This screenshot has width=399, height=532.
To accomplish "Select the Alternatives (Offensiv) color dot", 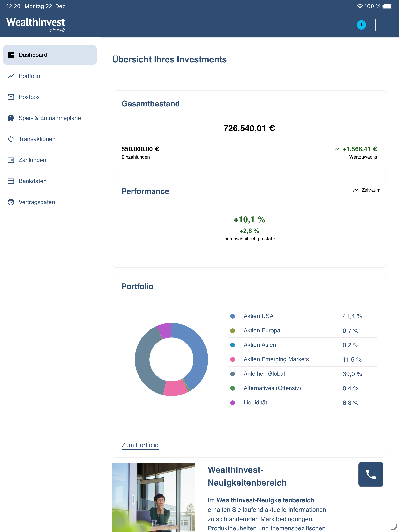I will click(x=232, y=388).
